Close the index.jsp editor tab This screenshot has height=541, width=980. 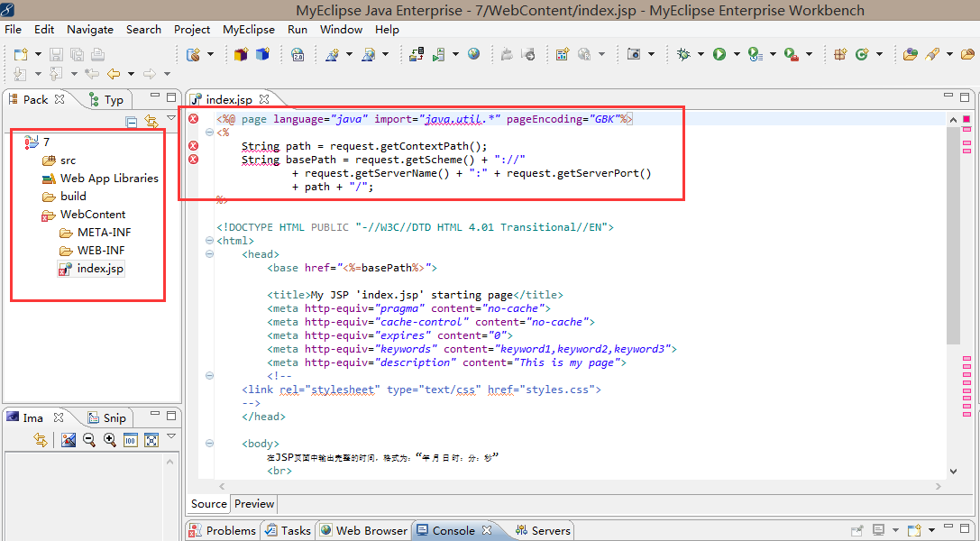point(264,99)
